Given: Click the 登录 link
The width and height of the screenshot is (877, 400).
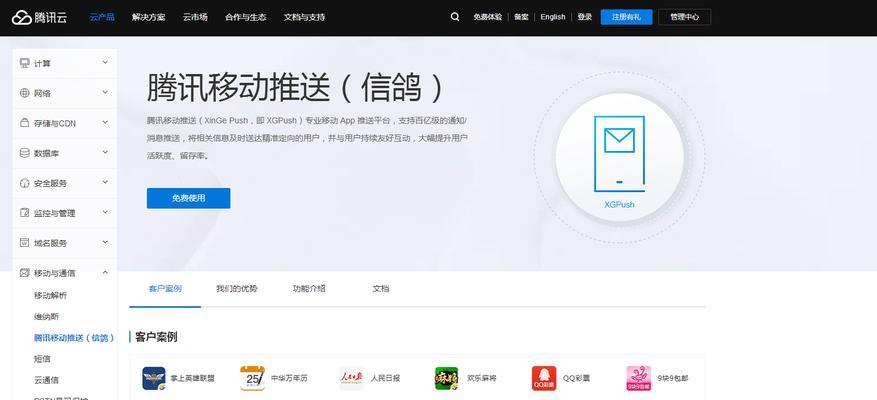Looking at the screenshot, I should click(584, 17).
